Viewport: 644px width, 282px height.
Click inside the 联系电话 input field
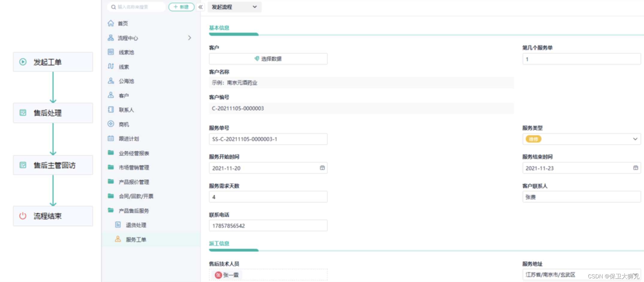(x=268, y=226)
